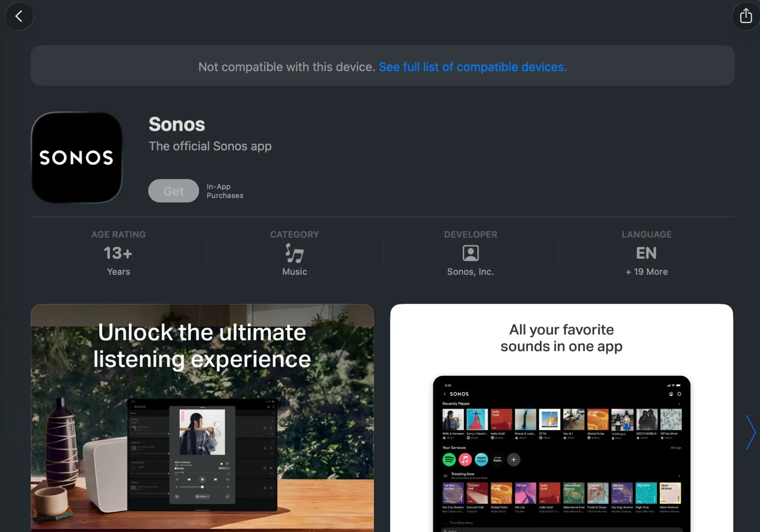This screenshot has width=760, height=532.
Task: Click the next track button in the preview
Action: pos(215,480)
